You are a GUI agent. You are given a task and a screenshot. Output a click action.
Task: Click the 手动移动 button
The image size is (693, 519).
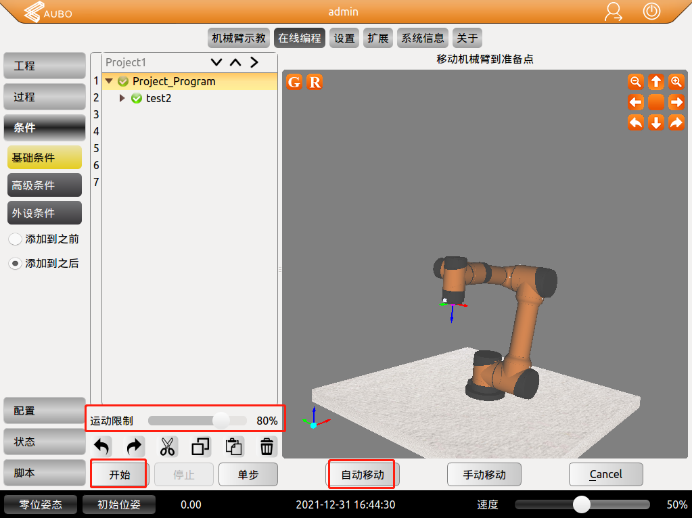(484, 475)
